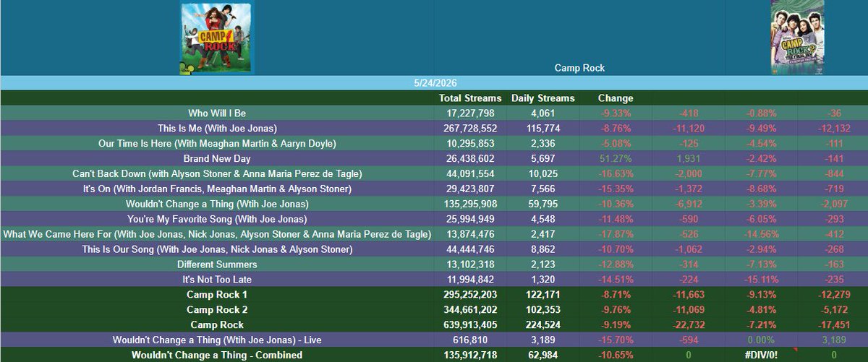Click the Camp Rock album cover thumbnail
Image resolution: width=868 pixels, height=362 pixels.
(x=217, y=38)
